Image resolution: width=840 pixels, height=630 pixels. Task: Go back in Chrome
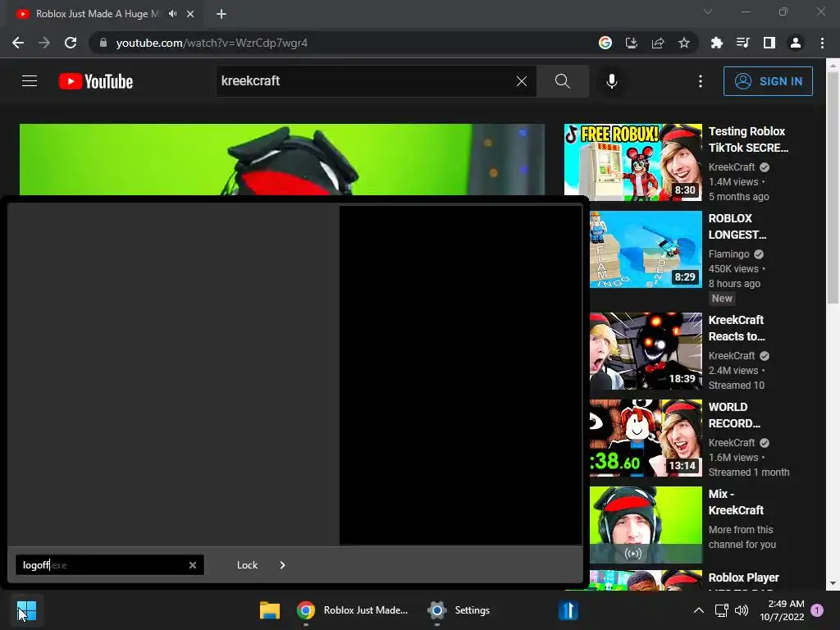(x=18, y=43)
